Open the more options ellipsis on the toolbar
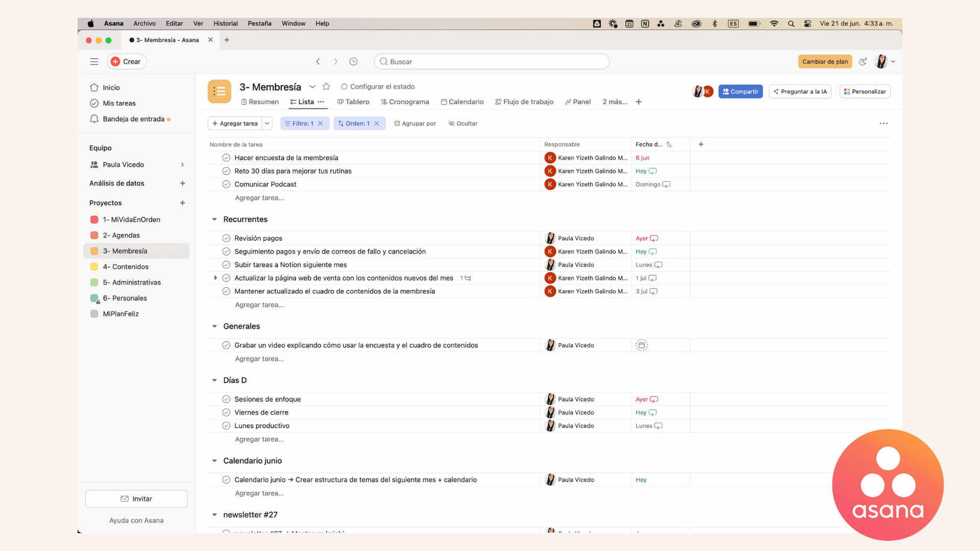Viewport: 980px width, 551px height. [884, 123]
